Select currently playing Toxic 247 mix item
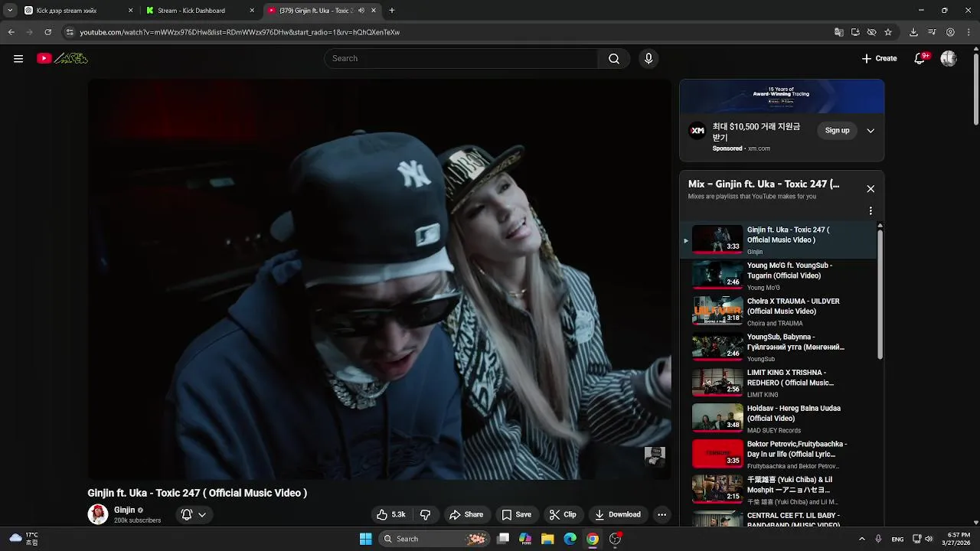This screenshot has height=551, width=980. 778,240
